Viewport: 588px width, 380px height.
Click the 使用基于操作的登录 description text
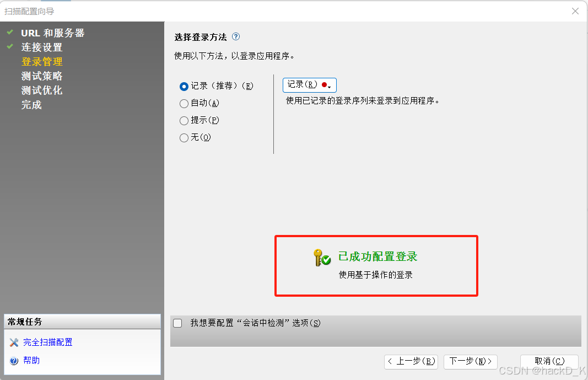coord(375,275)
